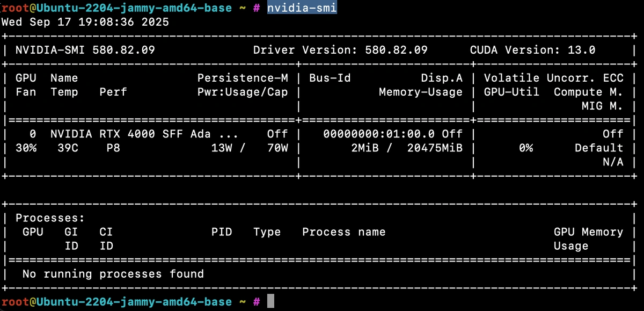The image size is (644, 311).
Task: Click the fan speed value '30%'
Action: pos(26,148)
